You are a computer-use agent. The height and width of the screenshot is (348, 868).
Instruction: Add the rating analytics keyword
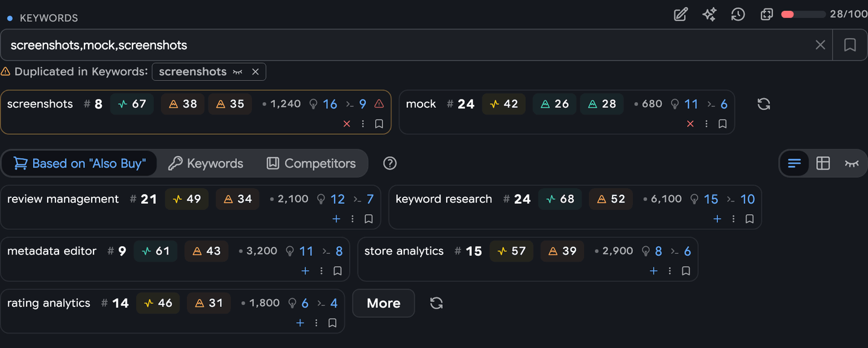[300, 323]
